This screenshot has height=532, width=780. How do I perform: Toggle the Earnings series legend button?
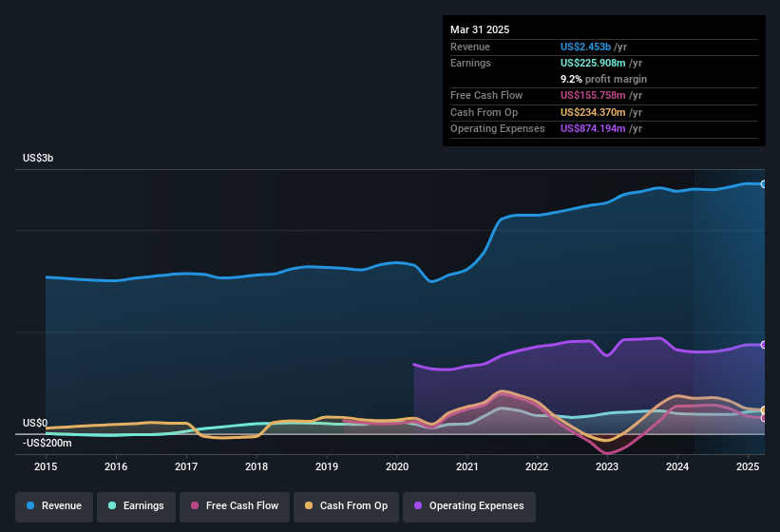tap(136, 506)
